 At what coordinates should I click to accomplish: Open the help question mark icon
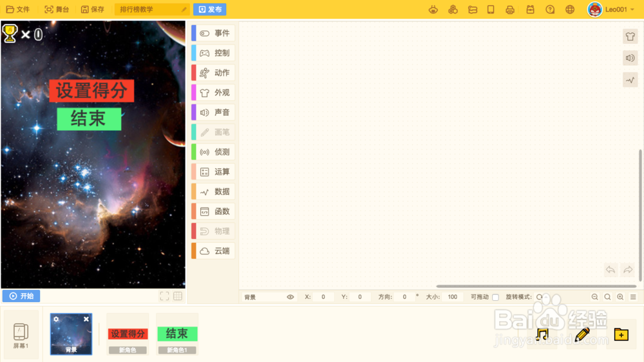click(550, 9)
